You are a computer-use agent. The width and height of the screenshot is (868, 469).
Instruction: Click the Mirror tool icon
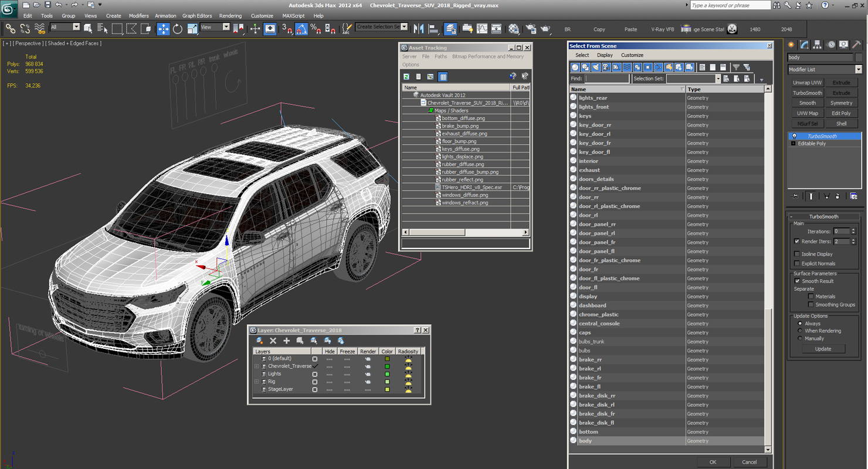click(419, 28)
